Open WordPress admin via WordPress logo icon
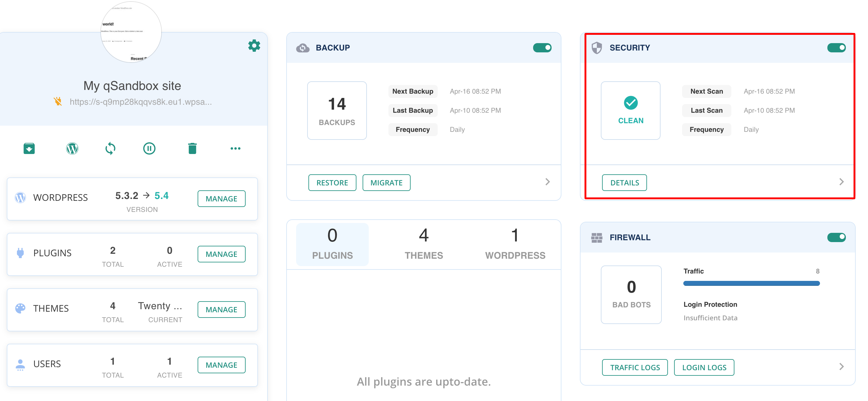868x401 pixels. pos(72,148)
